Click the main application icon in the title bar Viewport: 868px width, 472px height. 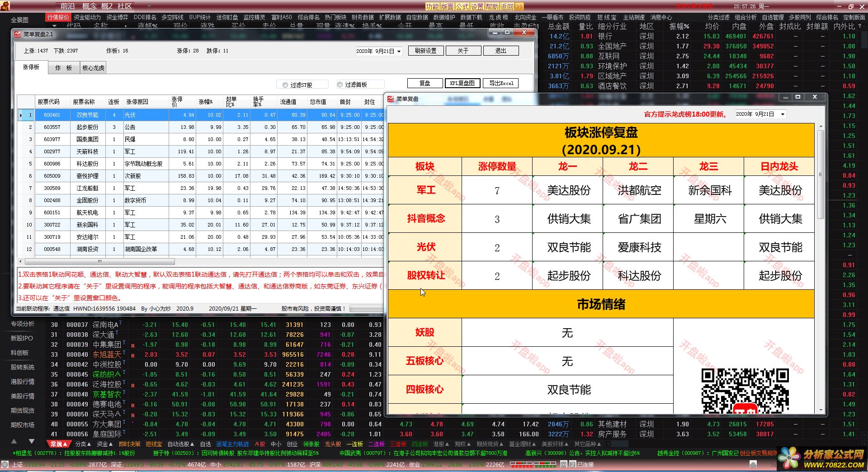pyautogui.click(x=5, y=6)
